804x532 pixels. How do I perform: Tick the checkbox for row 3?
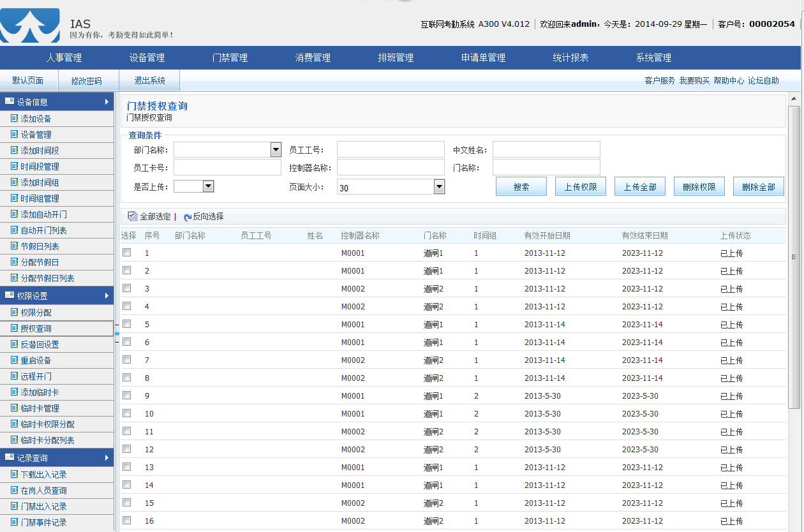tap(126, 288)
